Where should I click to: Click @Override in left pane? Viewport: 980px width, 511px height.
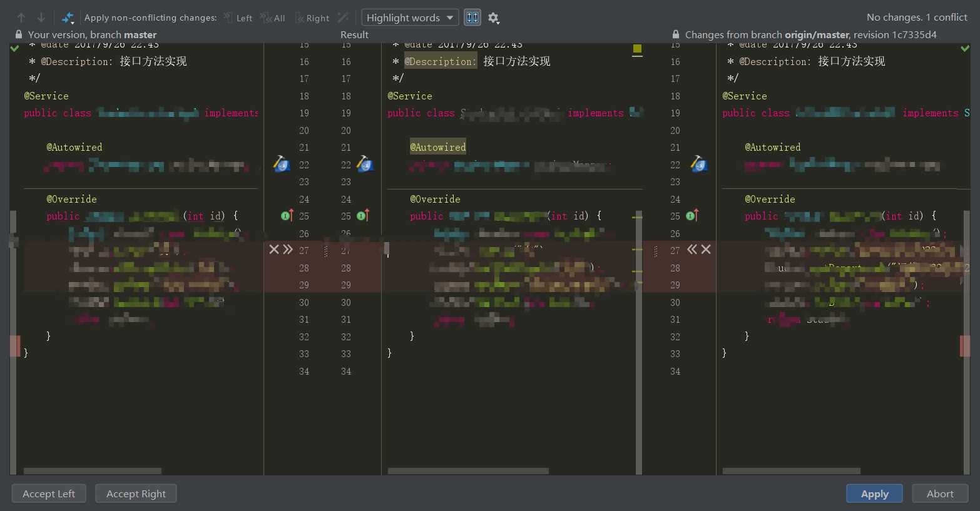71,199
